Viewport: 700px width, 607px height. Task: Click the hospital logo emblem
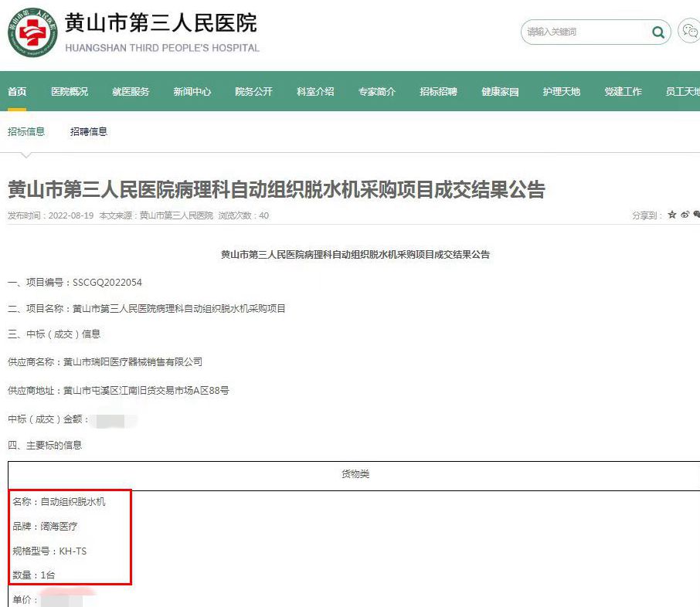click(x=32, y=33)
